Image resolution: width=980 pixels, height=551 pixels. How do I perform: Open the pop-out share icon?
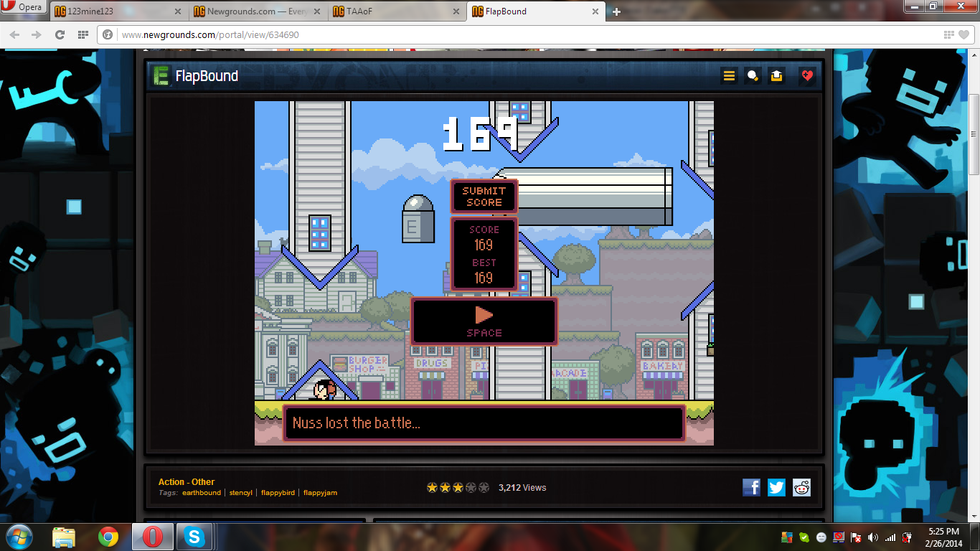coord(776,76)
